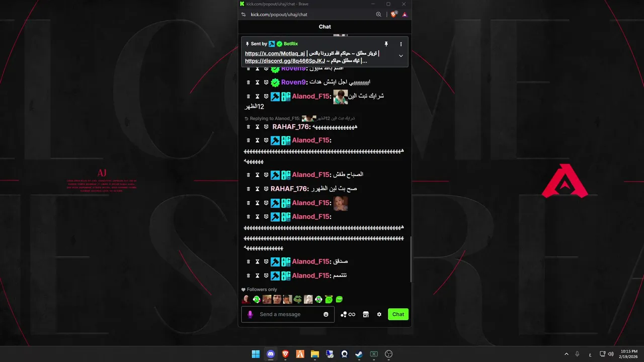Screen dimensions: 644x362
Task: Delete RAHAF_176's 'صح بث لين الظهر' message
Action: (248, 189)
